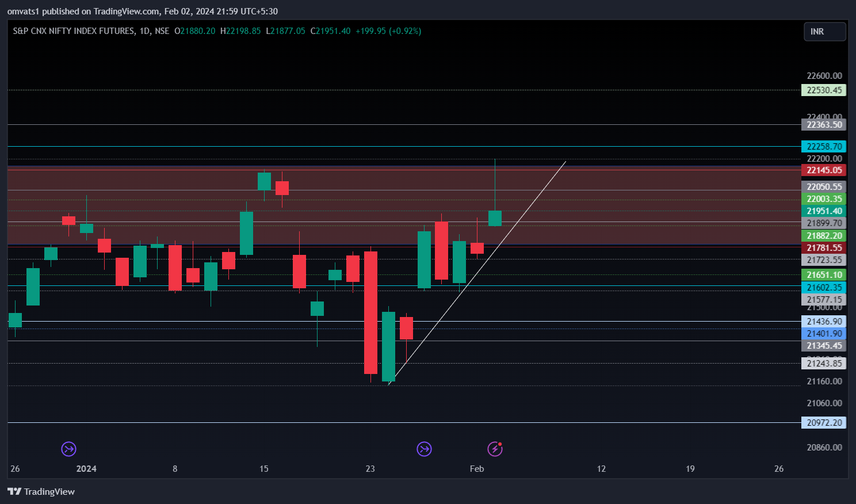Click the change value +199.95 (+0.92%)
856x504 pixels.
[x=388, y=31]
